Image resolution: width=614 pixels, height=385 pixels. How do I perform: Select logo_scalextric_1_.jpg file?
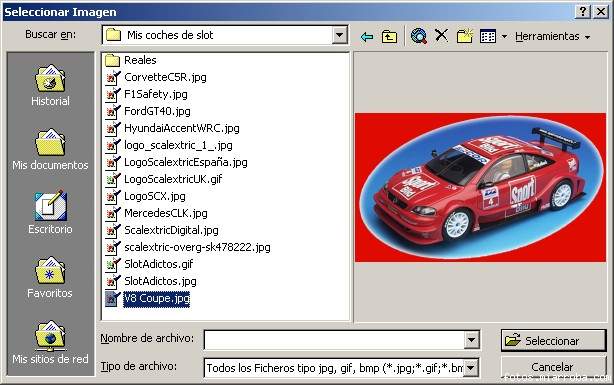[178, 145]
